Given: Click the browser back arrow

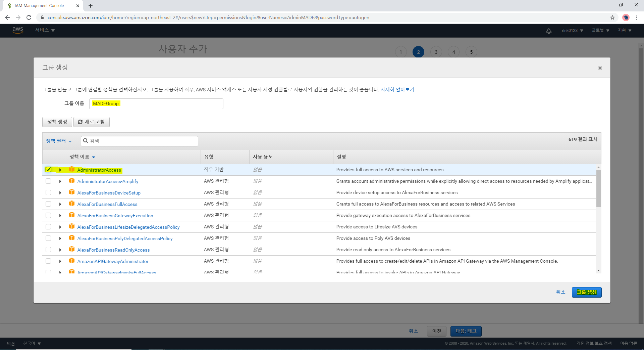Looking at the screenshot, I should click(7, 17).
